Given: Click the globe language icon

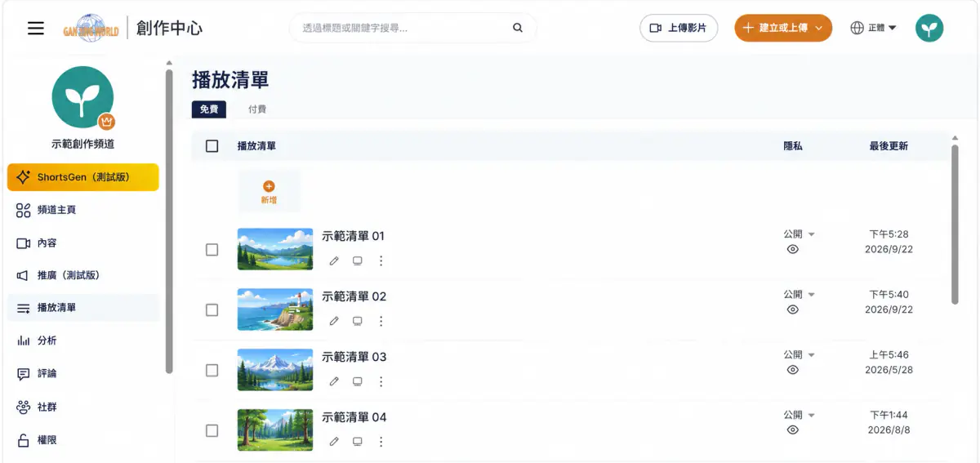Looking at the screenshot, I should [857, 28].
